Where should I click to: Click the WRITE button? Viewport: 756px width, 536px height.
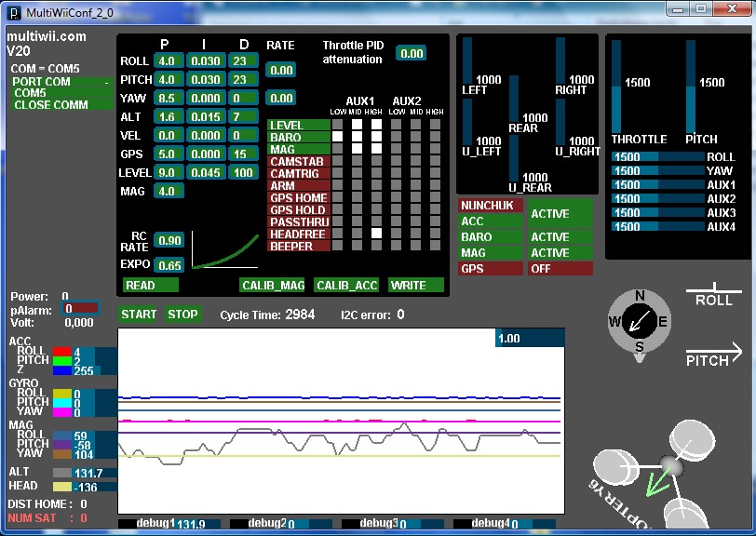click(415, 286)
